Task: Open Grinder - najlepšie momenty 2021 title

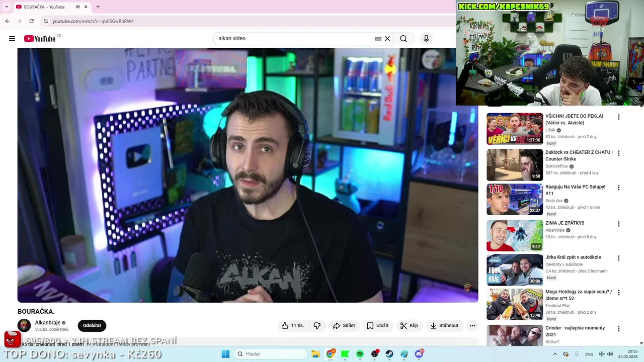Action: pyautogui.click(x=575, y=331)
